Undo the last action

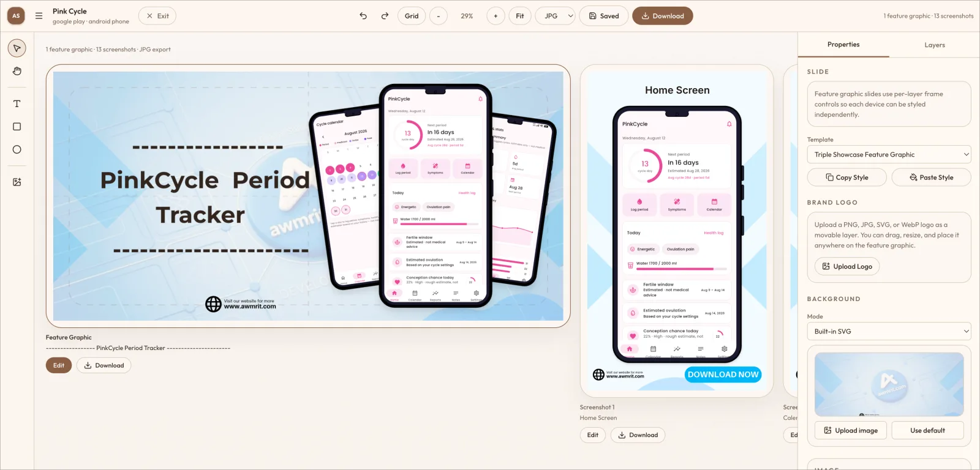[x=363, y=16]
